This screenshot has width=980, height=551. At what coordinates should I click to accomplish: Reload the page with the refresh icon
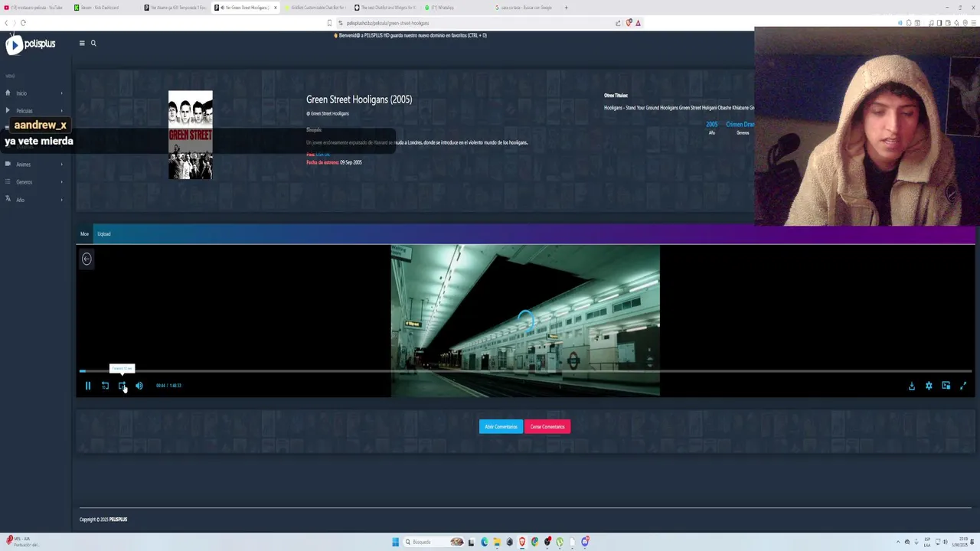[23, 23]
